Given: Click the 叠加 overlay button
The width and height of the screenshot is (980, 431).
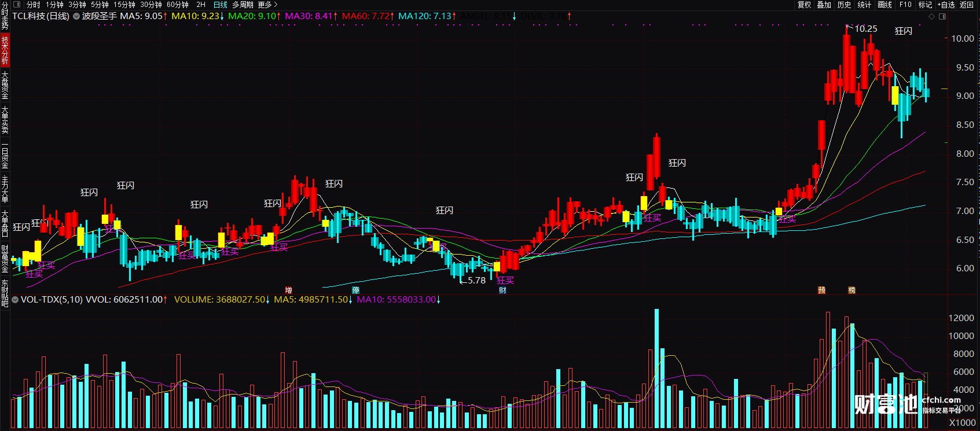Looking at the screenshot, I should tap(824, 5).
